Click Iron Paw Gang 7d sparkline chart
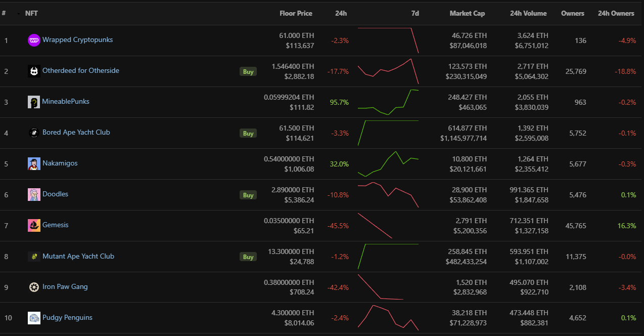Viewport: 644px width, 336px height. [381, 287]
